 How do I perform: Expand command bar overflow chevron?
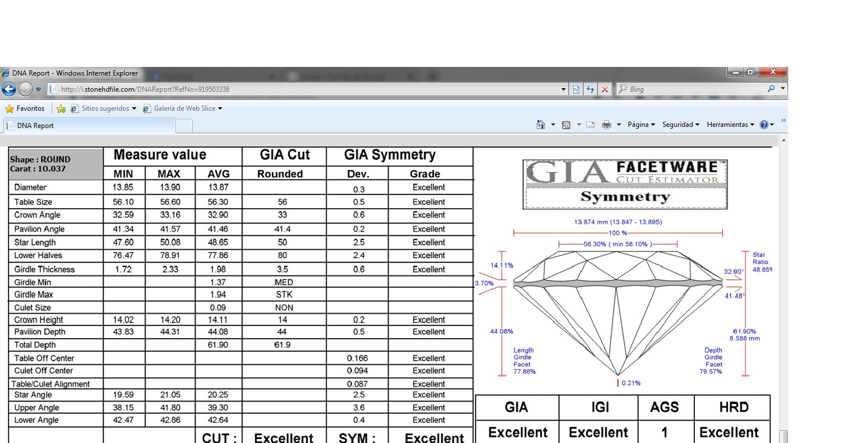click(783, 121)
